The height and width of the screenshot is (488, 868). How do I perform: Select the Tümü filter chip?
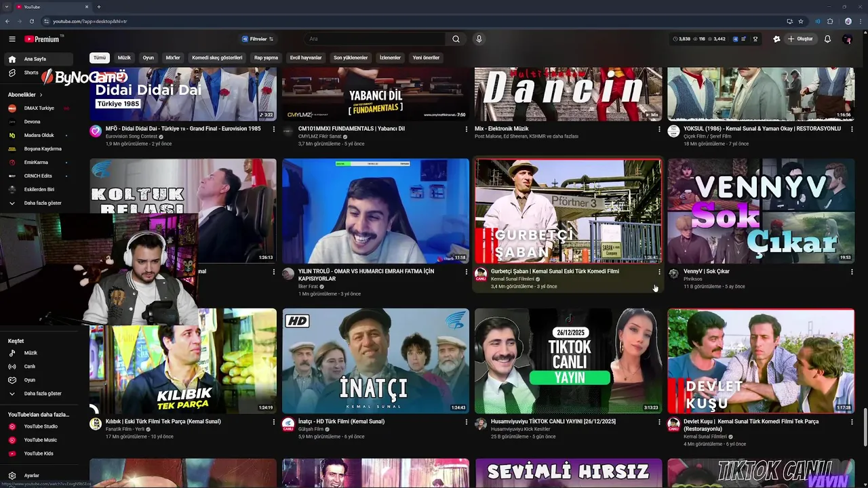tap(100, 58)
